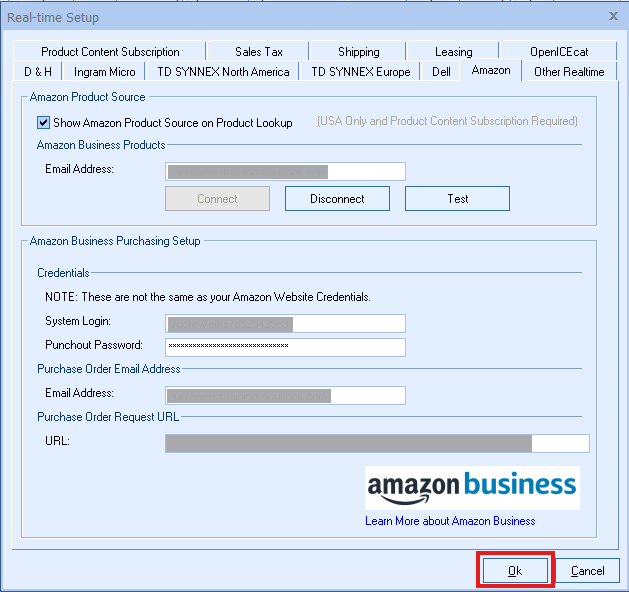The width and height of the screenshot is (629, 592).
Task: Close the Real-time Setup dialog
Action: tap(613, 16)
